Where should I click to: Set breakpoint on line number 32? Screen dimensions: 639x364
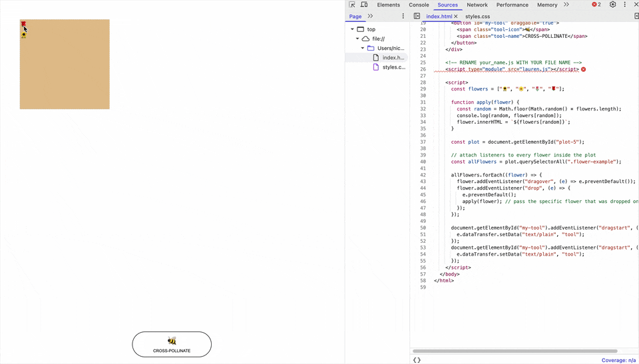(423, 109)
